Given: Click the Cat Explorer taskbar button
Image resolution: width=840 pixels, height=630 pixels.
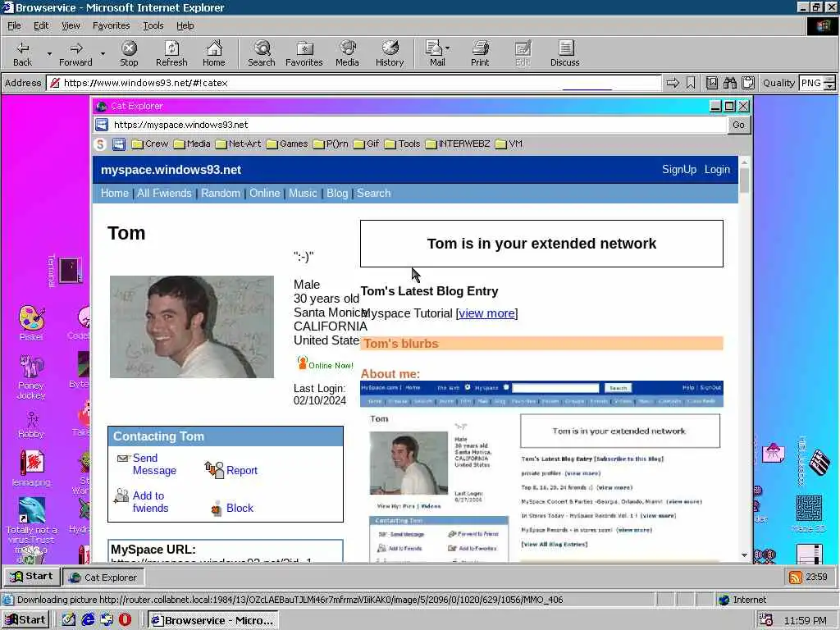Looking at the screenshot, I should click(103, 577).
